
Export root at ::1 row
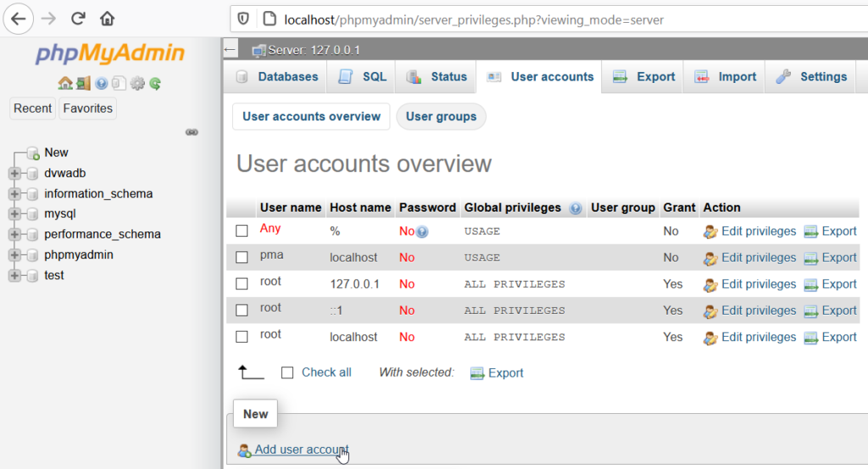coord(831,310)
